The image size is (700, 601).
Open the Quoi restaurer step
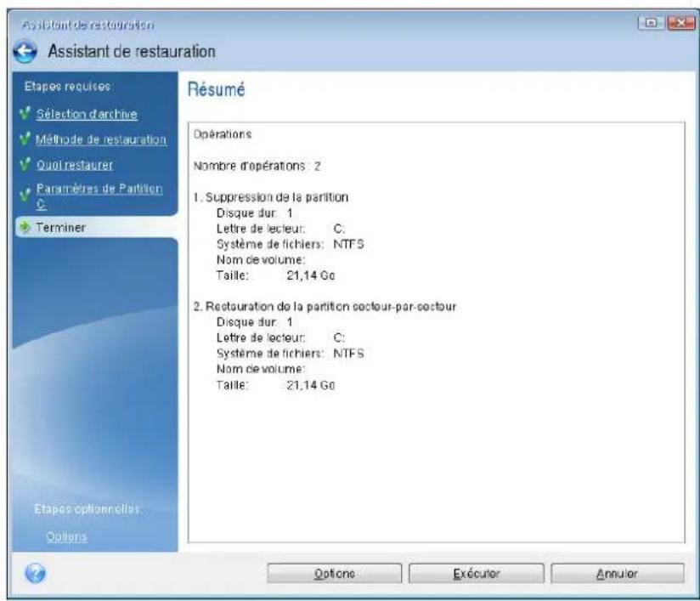(75, 165)
